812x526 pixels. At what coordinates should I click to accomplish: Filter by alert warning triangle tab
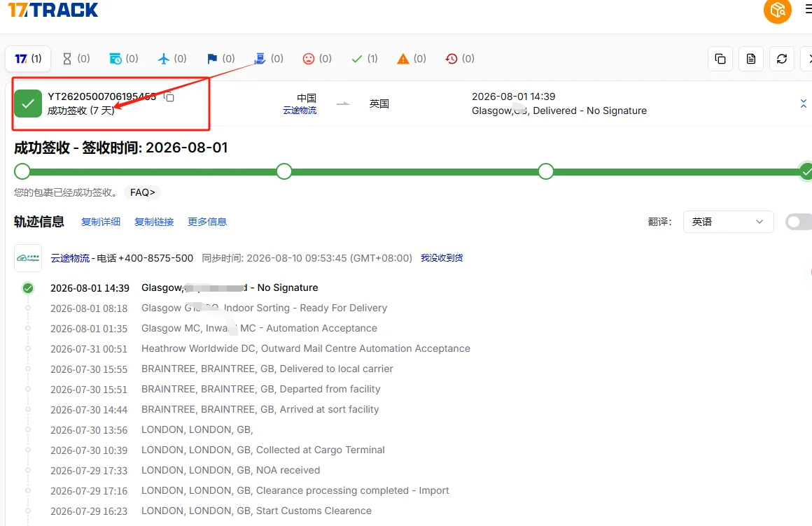point(412,59)
